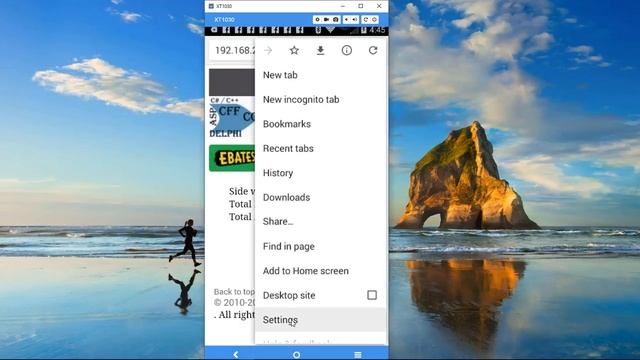Viewport: 640px width, 360px height.
Task: Tap the leftmost status bar notification icon
Action: tap(214, 30)
